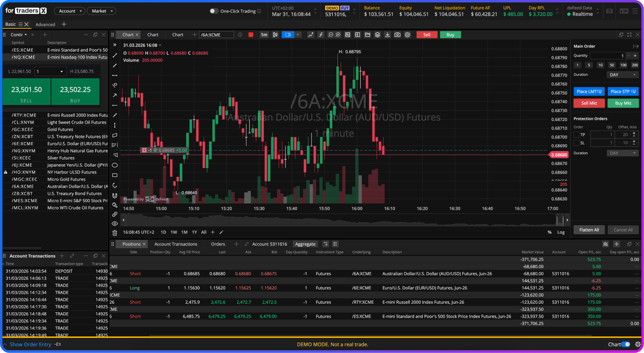This screenshot has height=353, width=644.
Task: Check the TP protection order checkbox
Action: coord(577,134)
